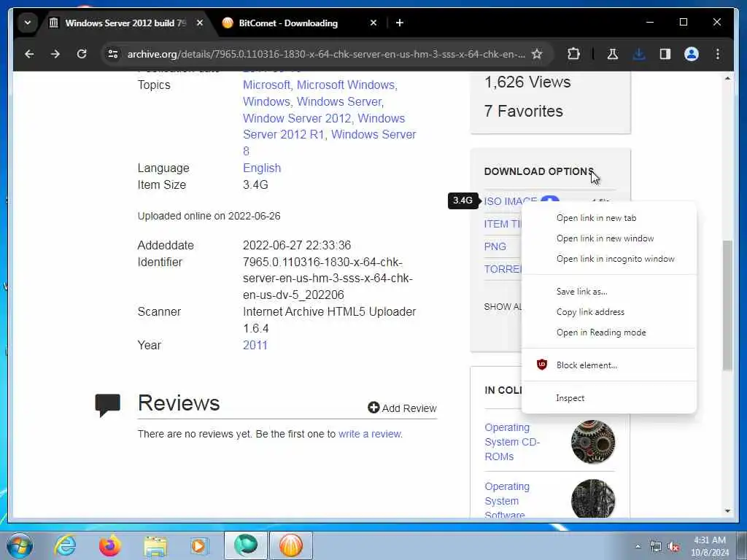
Task: Click the Add Review button
Action: (402, 408)
